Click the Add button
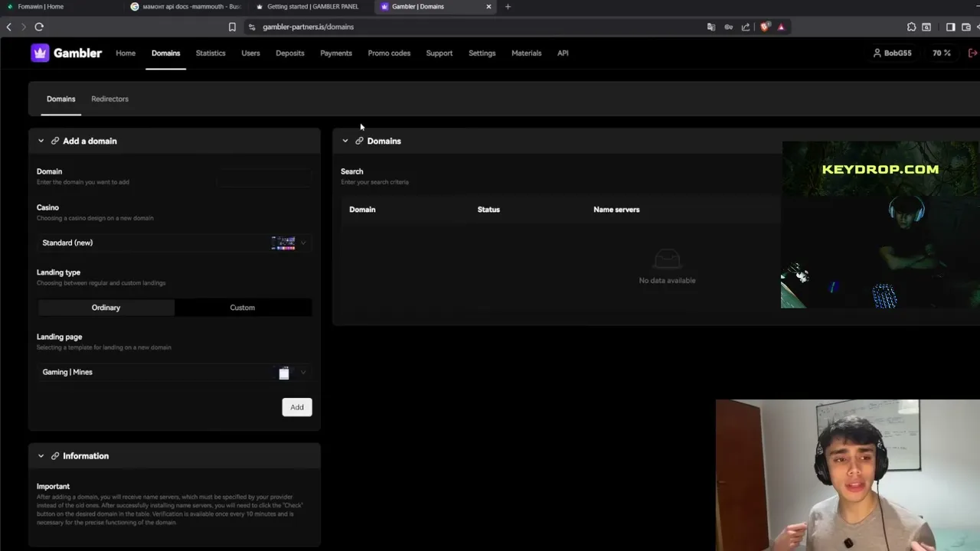Image resolution: width=980 pixels, height=551 pixels. coord(297,407)
